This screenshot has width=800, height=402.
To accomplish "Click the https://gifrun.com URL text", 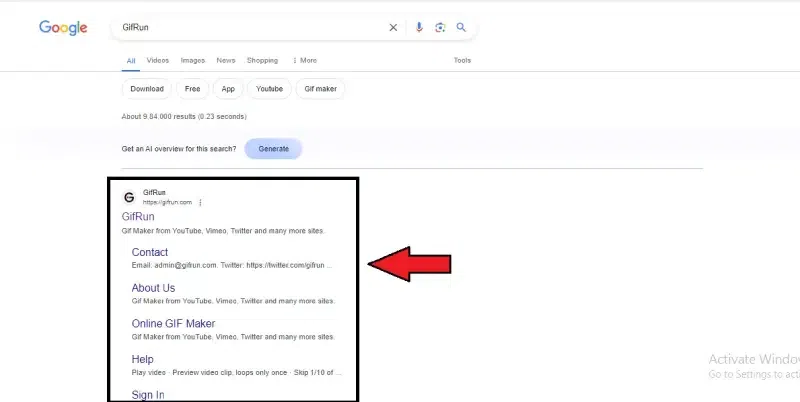I will coord(167,203).
